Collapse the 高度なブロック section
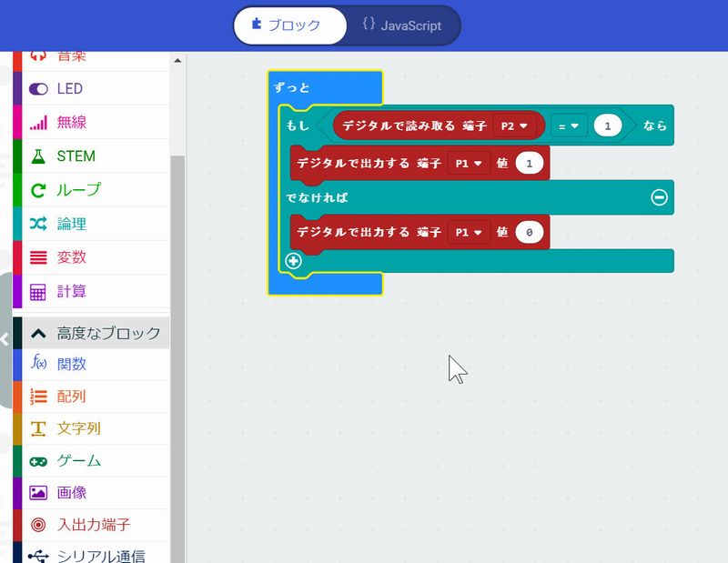 [38, 333]
